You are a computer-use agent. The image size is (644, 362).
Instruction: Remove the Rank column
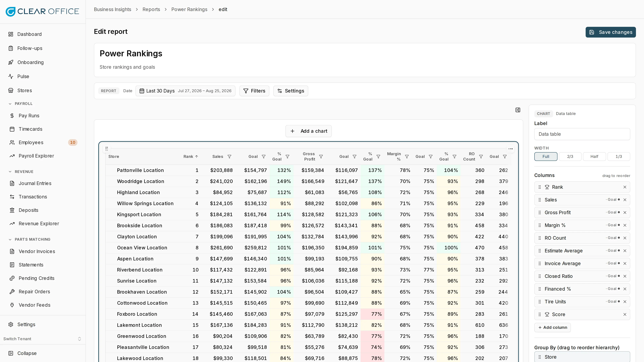(625, 187)
